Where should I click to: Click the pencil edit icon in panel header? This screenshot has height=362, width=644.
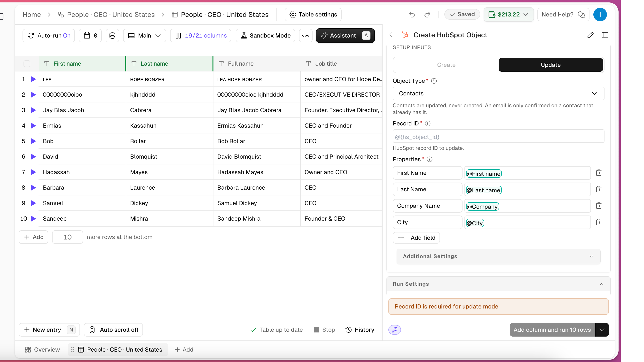point(590,35)
